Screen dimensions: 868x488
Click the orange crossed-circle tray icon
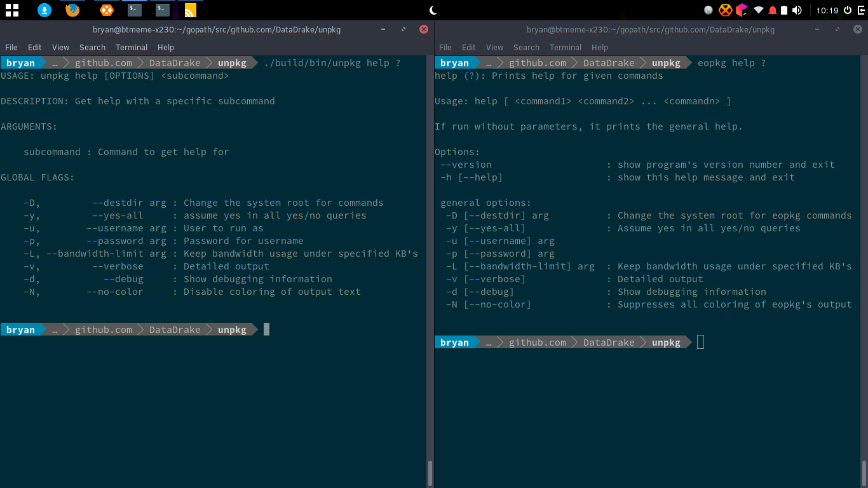(725, 10)
